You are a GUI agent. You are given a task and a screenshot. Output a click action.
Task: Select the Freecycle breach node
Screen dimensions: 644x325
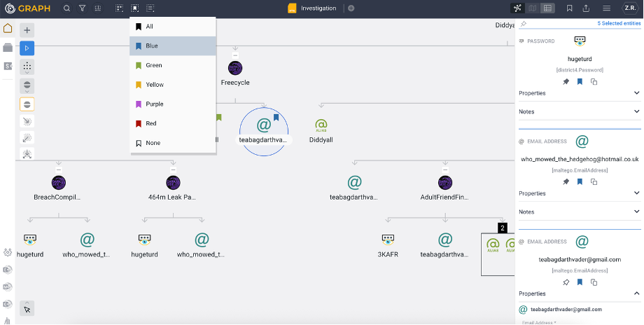tap(235, 68)
